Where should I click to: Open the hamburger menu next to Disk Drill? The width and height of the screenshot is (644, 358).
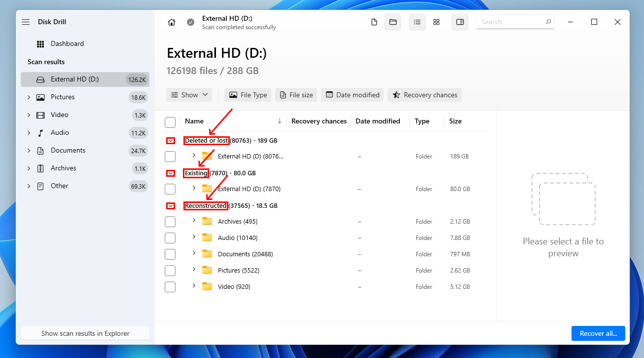point(26,22)
